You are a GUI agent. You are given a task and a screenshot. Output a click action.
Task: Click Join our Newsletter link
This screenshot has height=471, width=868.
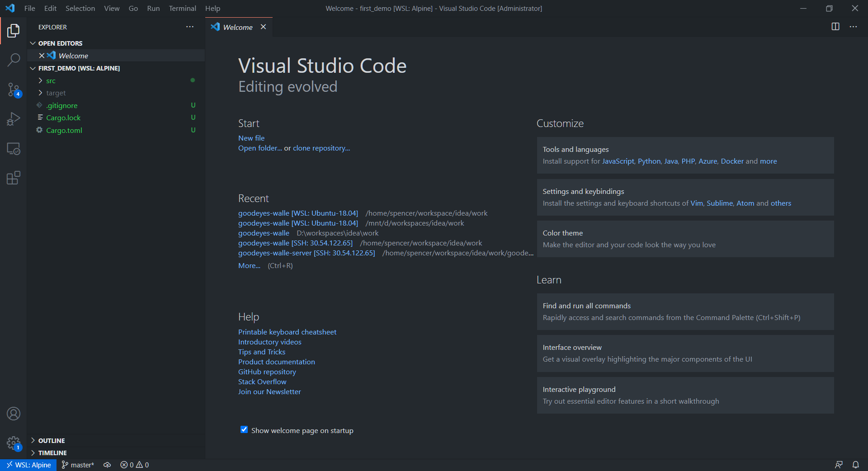point(269,392)
